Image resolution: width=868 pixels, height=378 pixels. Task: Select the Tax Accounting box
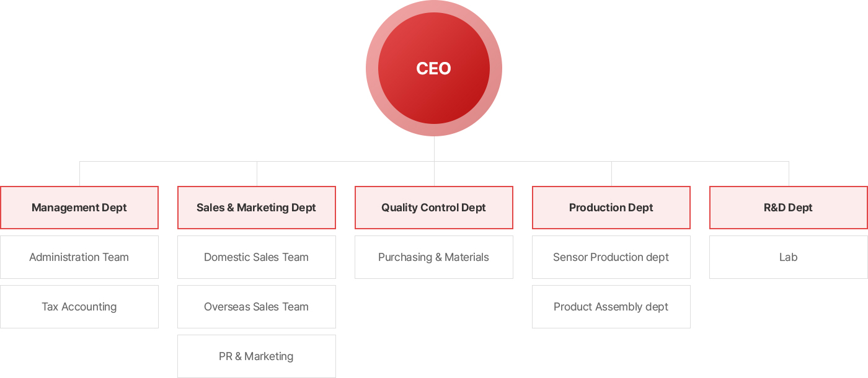[x=79, y=307]
